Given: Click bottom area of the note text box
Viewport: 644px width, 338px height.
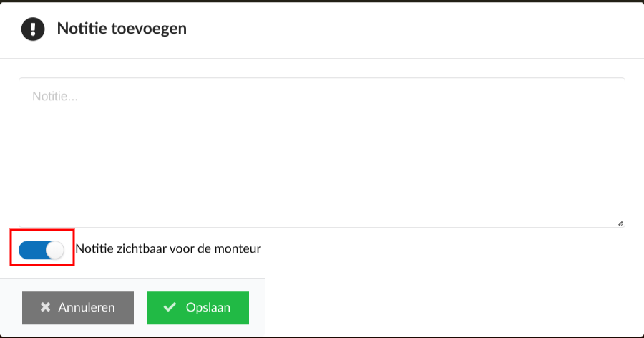Looking at the screenshot, I should [x=322, y=214].
